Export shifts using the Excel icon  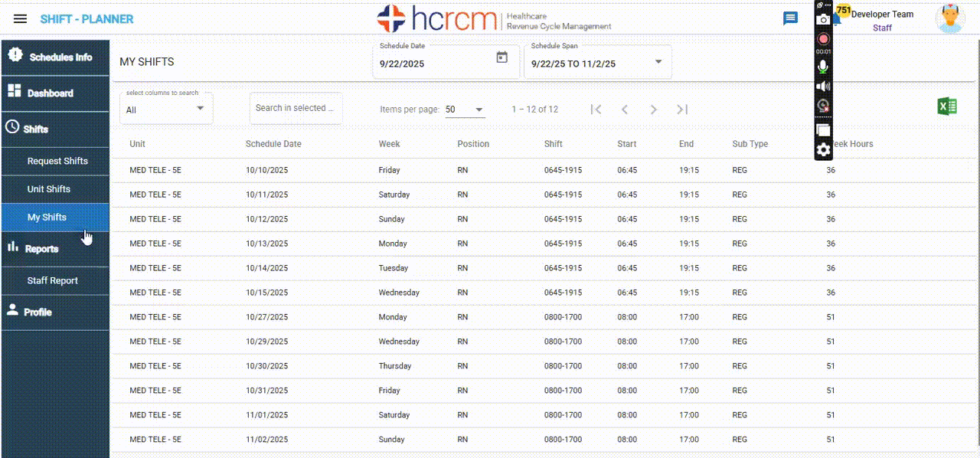click(947, 106)
